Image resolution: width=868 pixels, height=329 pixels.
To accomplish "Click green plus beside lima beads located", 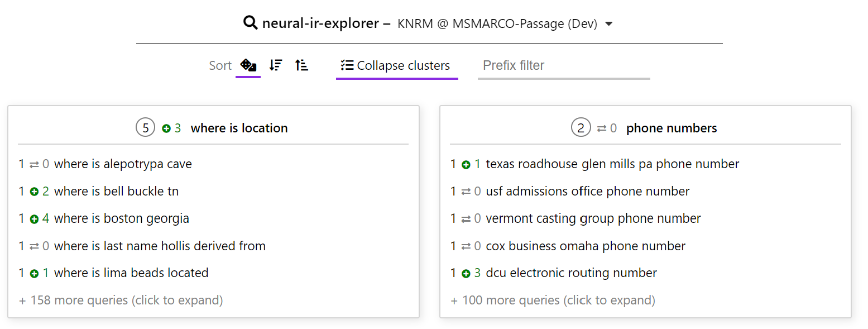I will tap(34, 274).
